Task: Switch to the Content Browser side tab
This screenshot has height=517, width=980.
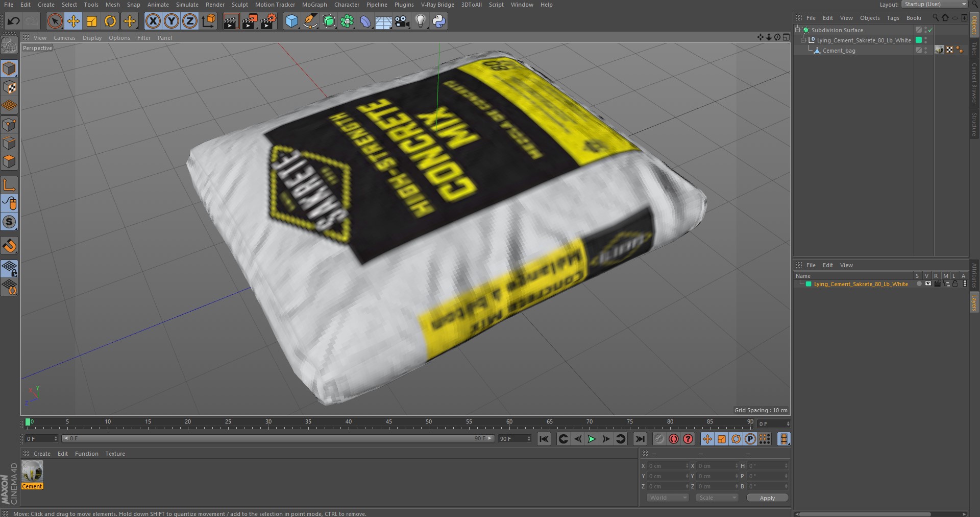Action: click(x=974, y=83)
